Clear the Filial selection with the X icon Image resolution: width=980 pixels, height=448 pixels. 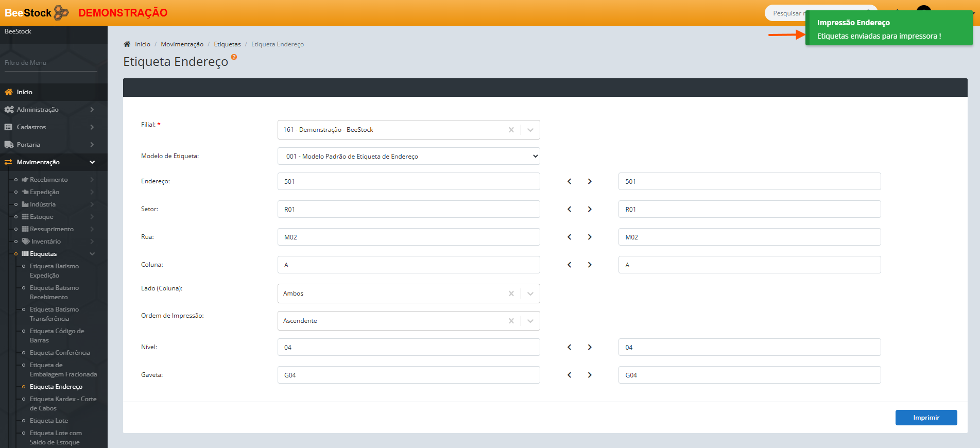pyautogui.click(x=511, y=130)
